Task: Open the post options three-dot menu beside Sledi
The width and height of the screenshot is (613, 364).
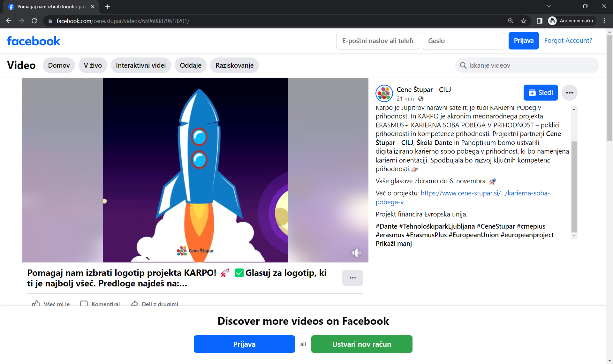Action: [x=569, y=93]
